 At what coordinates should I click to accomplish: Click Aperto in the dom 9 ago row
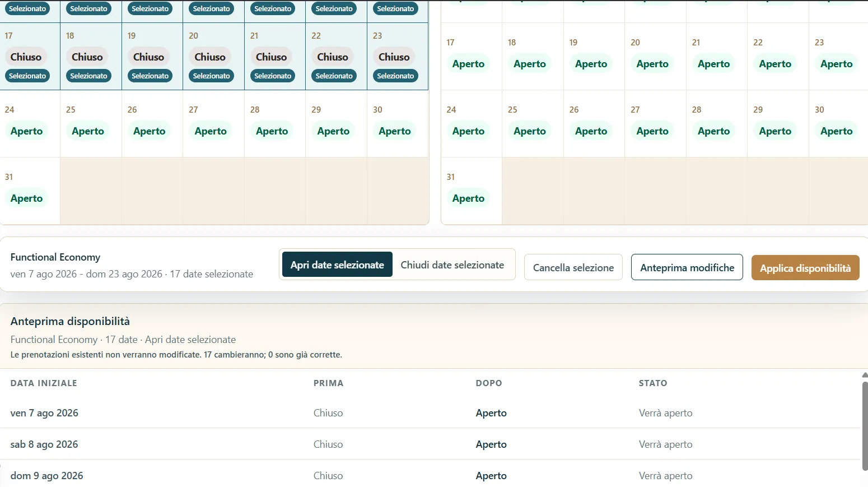[491, 476]
